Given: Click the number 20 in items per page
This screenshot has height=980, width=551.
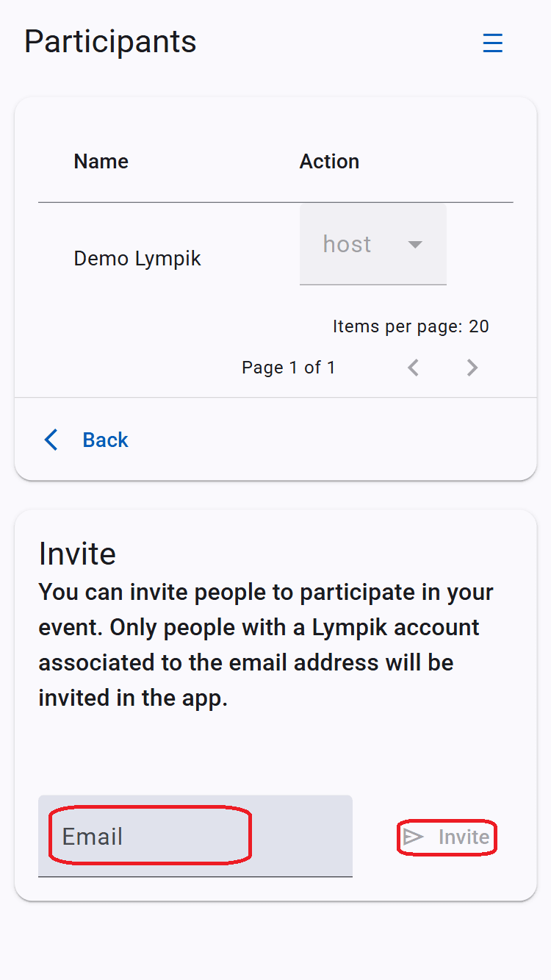Looking at the screenshot, I should click(x=479, y=326).
